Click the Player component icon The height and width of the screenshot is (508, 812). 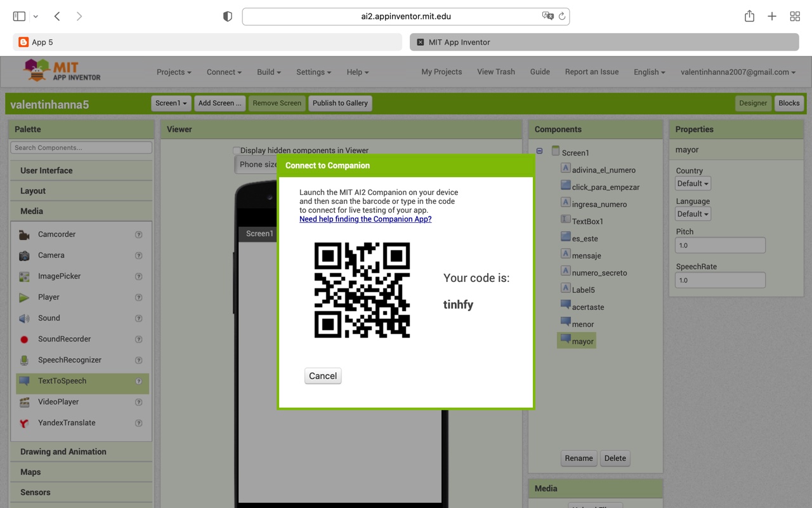tap(24, 298)
